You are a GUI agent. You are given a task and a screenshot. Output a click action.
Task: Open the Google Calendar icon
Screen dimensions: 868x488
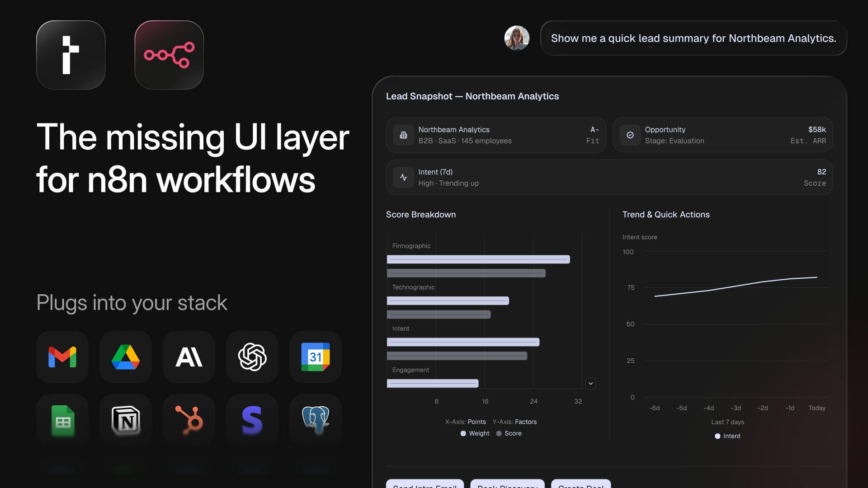[316, 357]
